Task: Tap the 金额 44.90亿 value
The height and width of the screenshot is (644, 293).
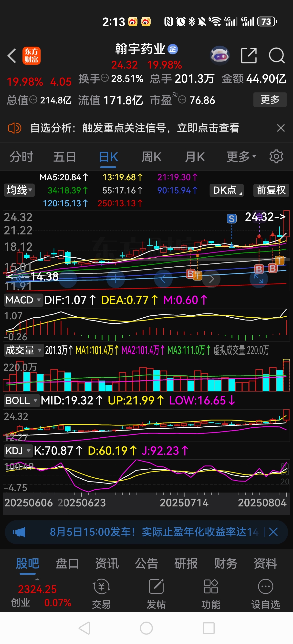Action: pyautogui.click(x=254, y=79)
